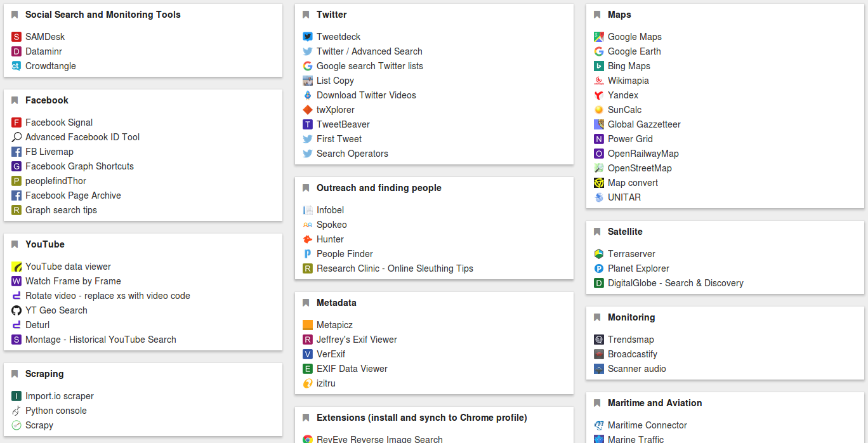Click the bookmark icon beside Maps heading
This screenshot has width=868, height=443.
(597, 15)
